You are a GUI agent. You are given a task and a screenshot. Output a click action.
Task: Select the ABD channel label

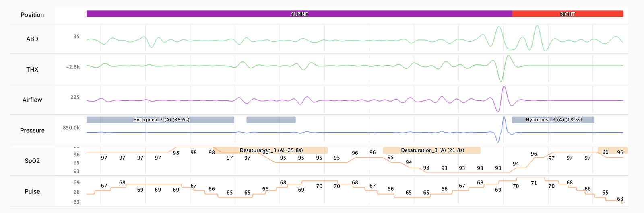pos(32,39)
